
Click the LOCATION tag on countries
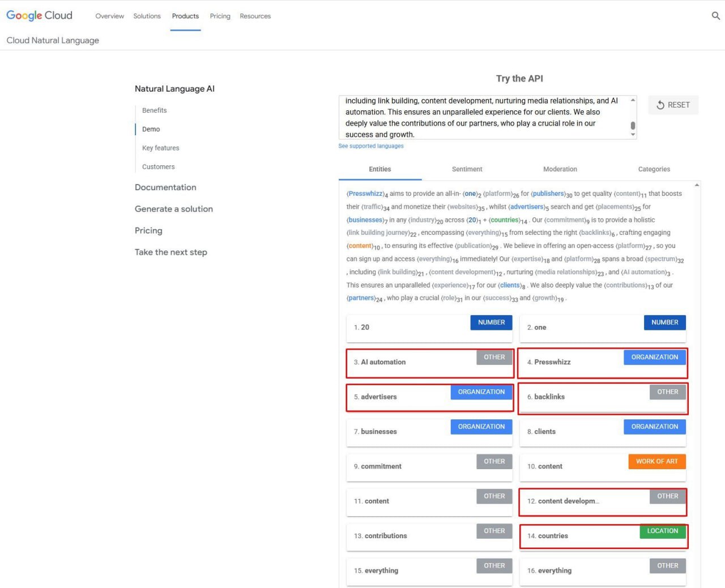[662, 531]
